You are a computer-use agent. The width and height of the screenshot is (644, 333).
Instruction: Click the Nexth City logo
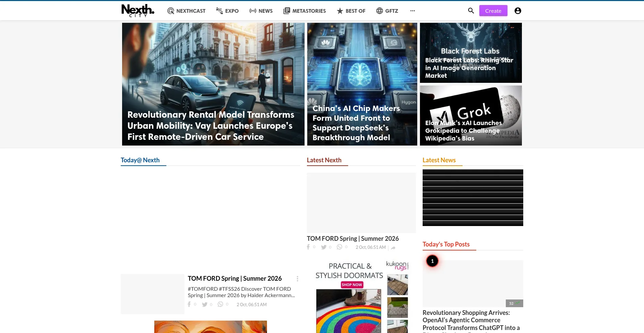(138, 11)
